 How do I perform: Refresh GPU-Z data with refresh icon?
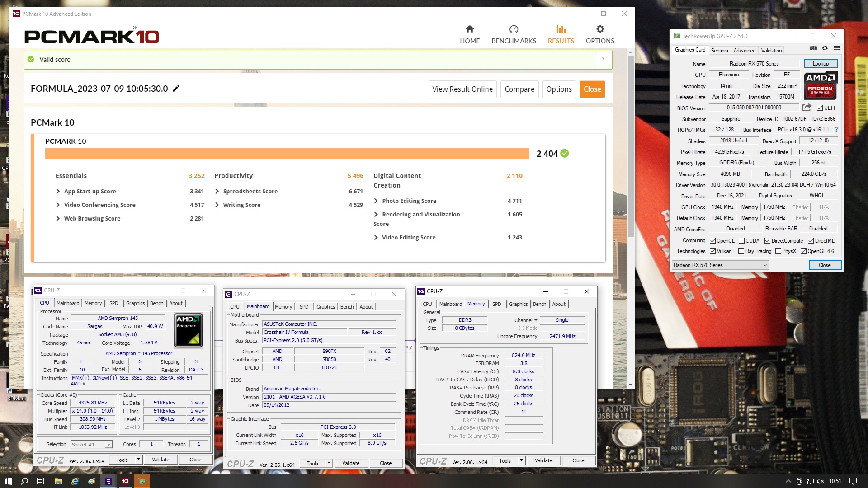825,48
